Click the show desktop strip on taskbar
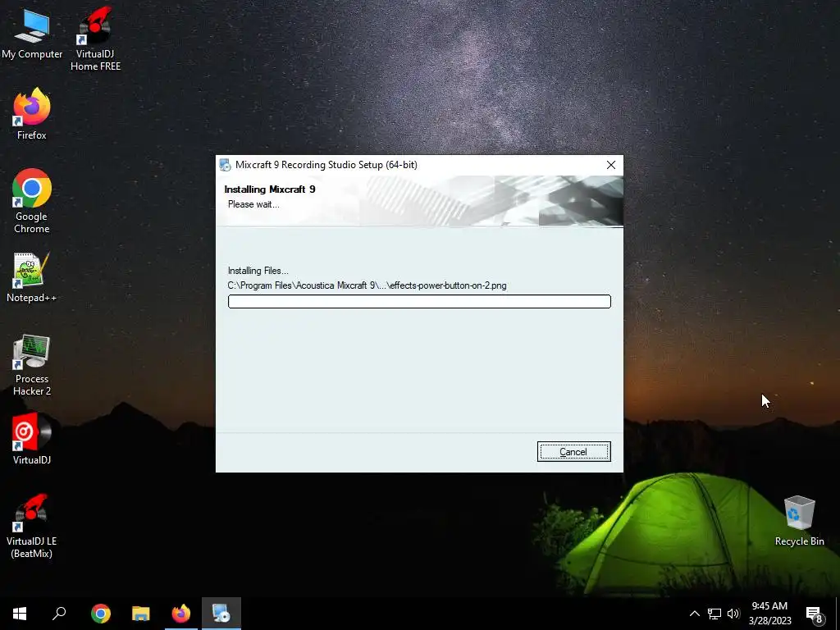The height and width of the screenshot is (630, 840). tap(838, 614)
